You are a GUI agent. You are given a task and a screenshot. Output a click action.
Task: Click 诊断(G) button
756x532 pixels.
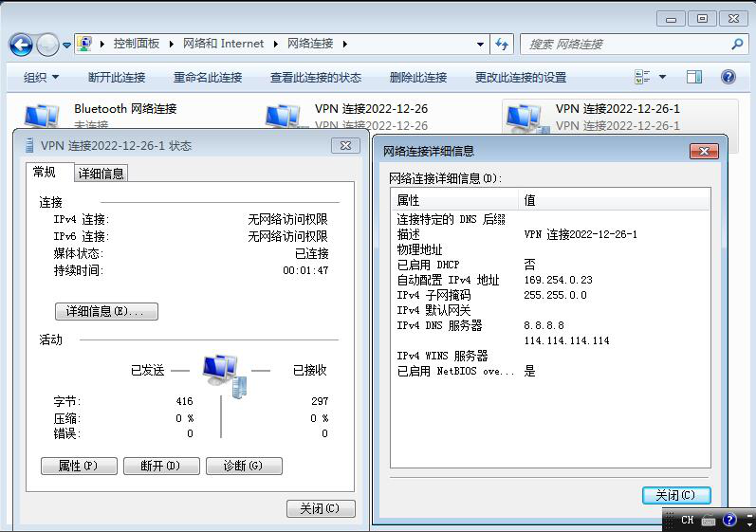(x=244, y=466)
